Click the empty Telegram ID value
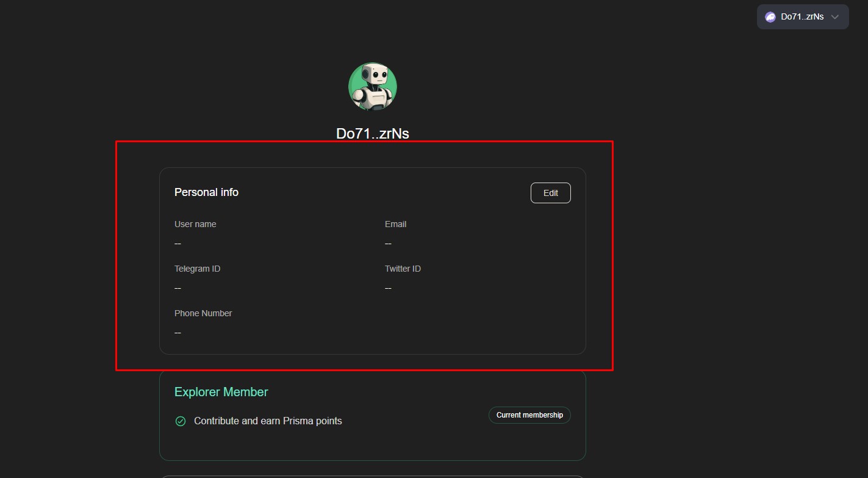The height and width of the screenshot is (478, 868). (x=178, y=288)
